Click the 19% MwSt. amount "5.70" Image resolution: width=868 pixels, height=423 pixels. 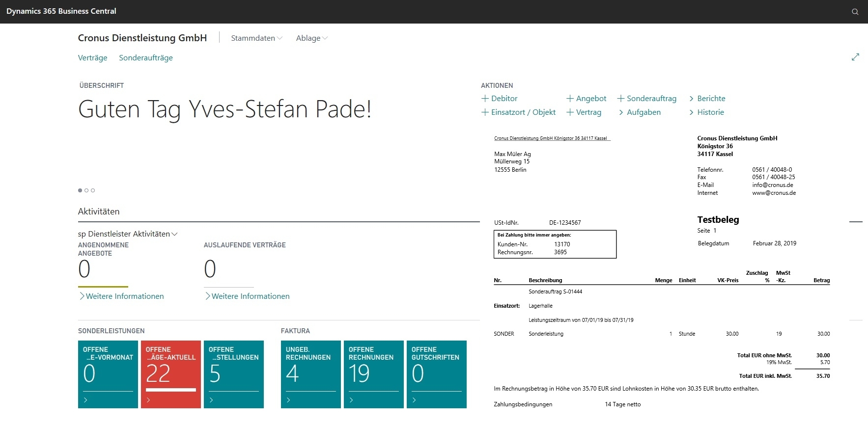click(825, 362)
